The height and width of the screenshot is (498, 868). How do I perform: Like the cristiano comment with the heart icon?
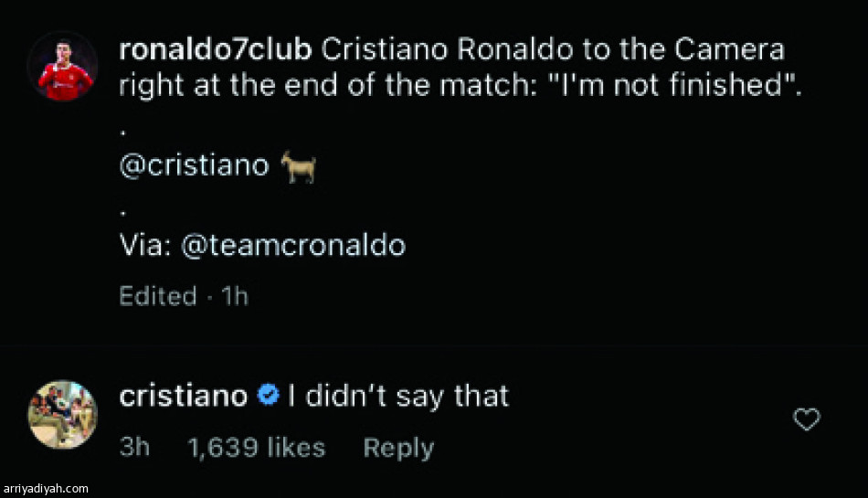(806, 419)
